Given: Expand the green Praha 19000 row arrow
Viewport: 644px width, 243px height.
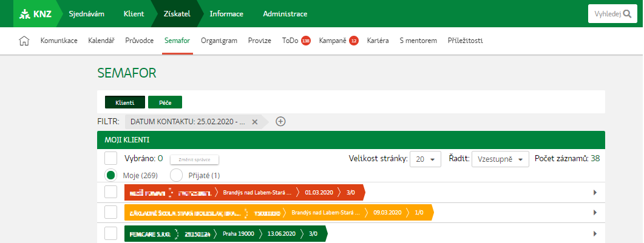Looking at the screenshot, I should [594, 233].
